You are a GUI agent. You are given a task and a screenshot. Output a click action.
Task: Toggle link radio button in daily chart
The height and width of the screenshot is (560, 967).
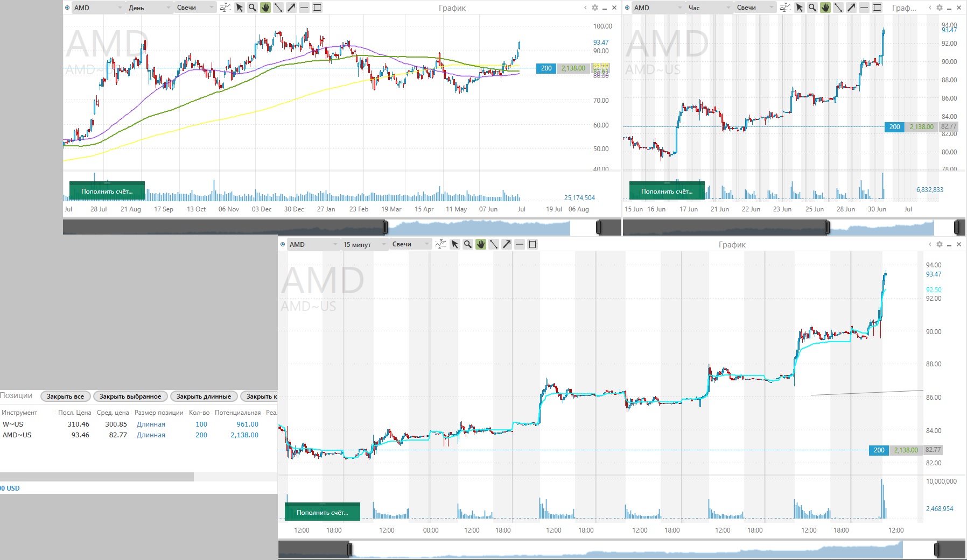point(67,8)
